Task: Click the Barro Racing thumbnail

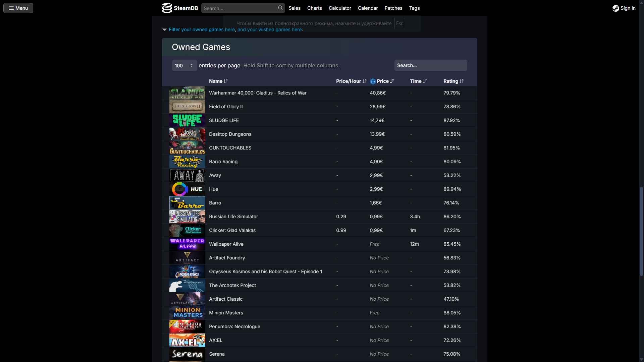Action: point(187,162)
